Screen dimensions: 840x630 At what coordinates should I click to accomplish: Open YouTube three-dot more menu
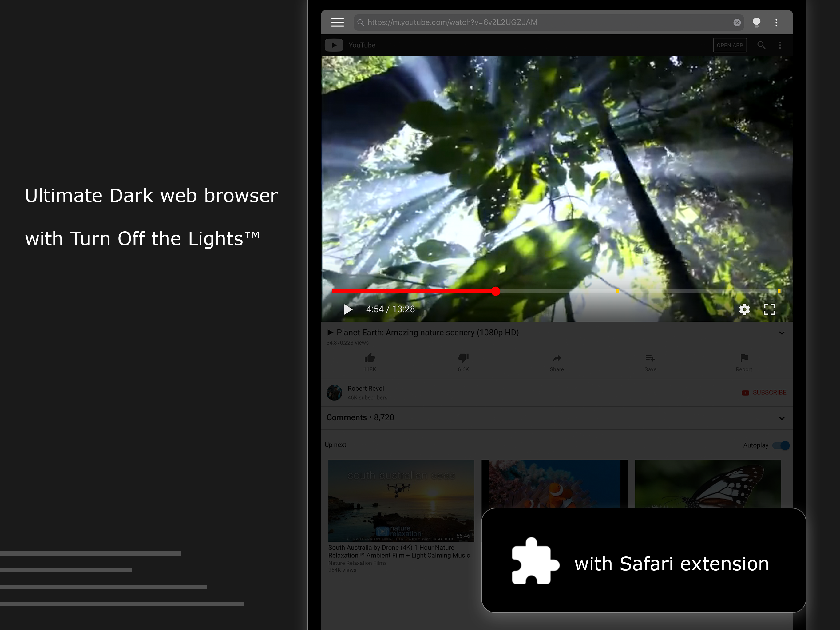[x=780, y=45]
